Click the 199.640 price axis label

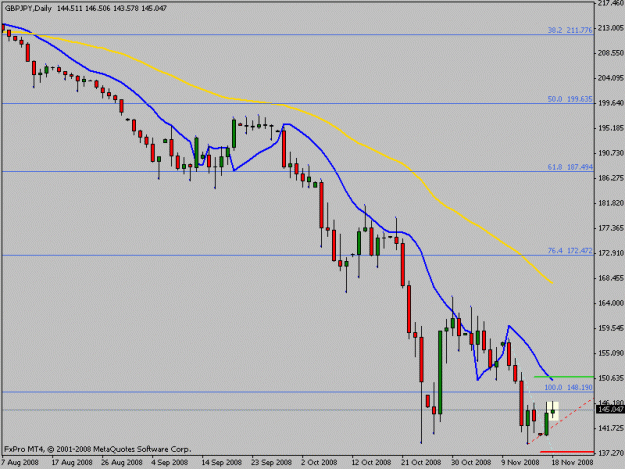(610, 103)
